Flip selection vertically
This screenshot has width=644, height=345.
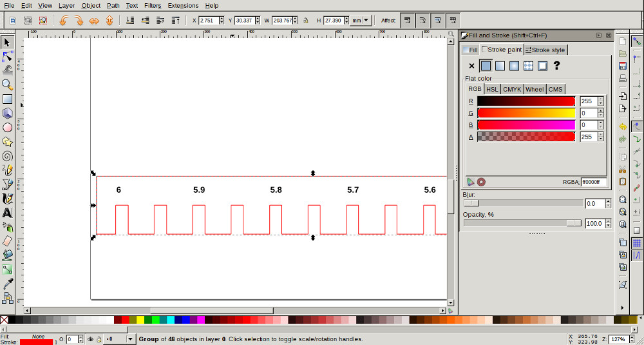(109, 20)
